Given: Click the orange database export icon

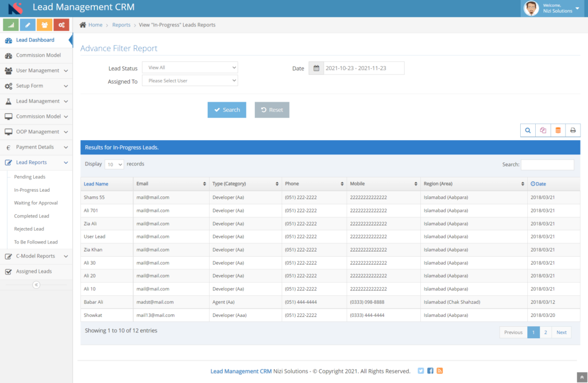Looking at the screenshot, I should point(558,130).
